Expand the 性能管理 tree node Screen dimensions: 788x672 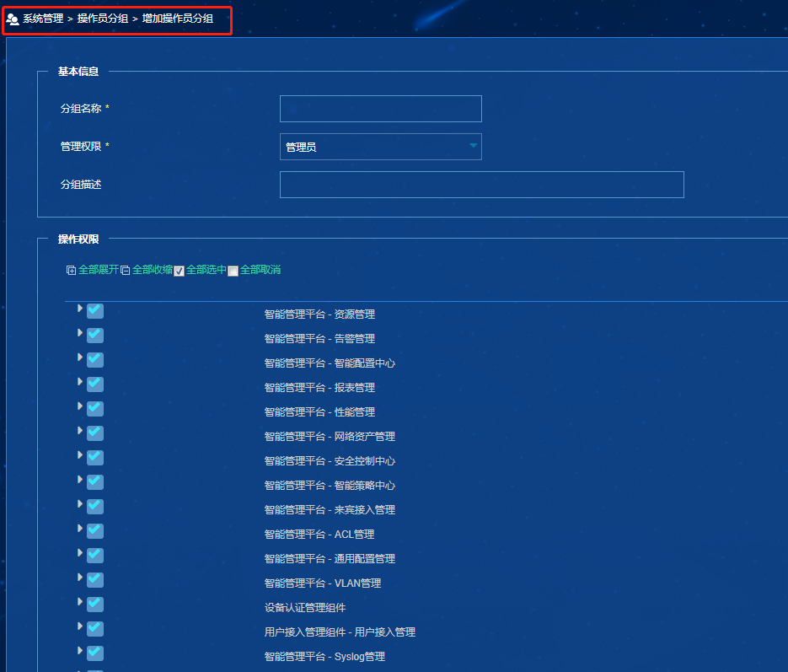[80, 406]
